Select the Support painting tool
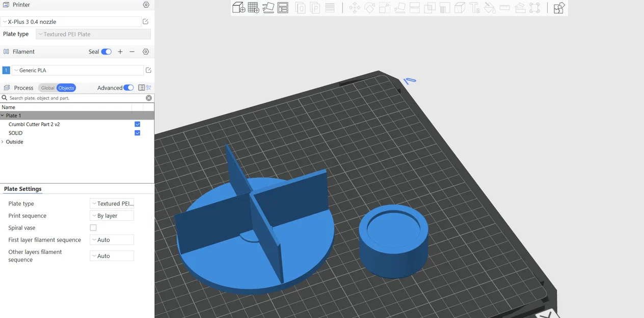 click(444, 8)
